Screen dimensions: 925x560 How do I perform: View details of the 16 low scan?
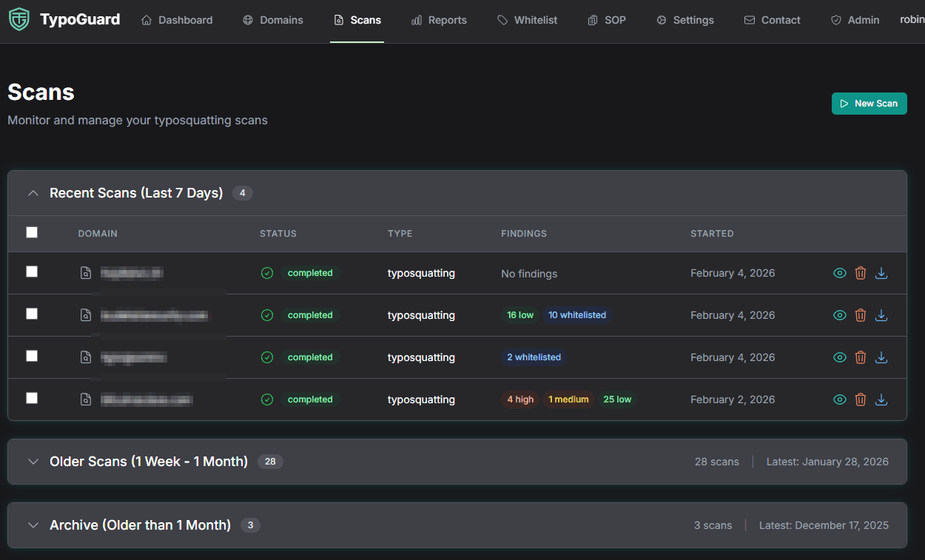[839, 315]
